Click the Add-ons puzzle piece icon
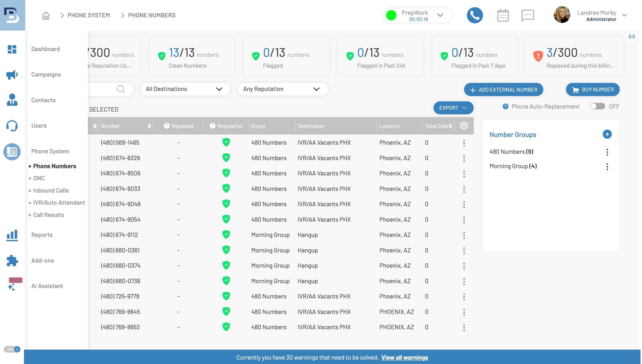 pyautogui.click(x=12, y=261)
